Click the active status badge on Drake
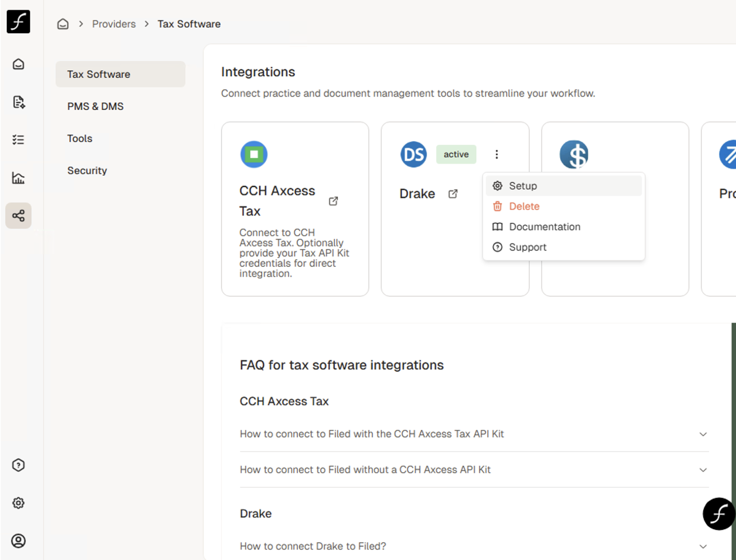This screenshot has height=560, width=736. pyautogui.click(x=456, y=154)
